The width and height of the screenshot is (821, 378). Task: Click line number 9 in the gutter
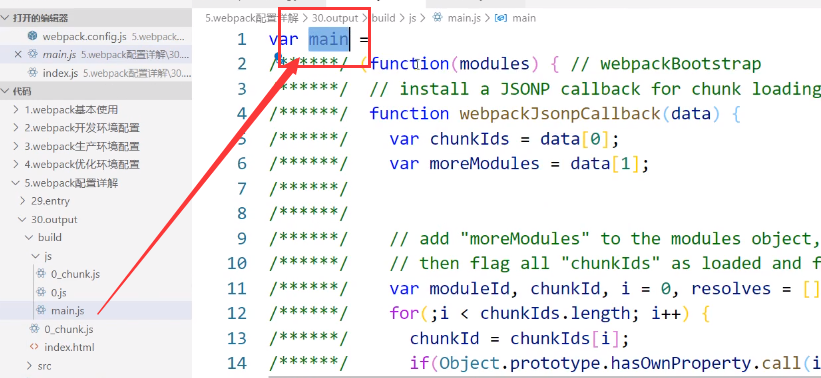click(241, 239)
